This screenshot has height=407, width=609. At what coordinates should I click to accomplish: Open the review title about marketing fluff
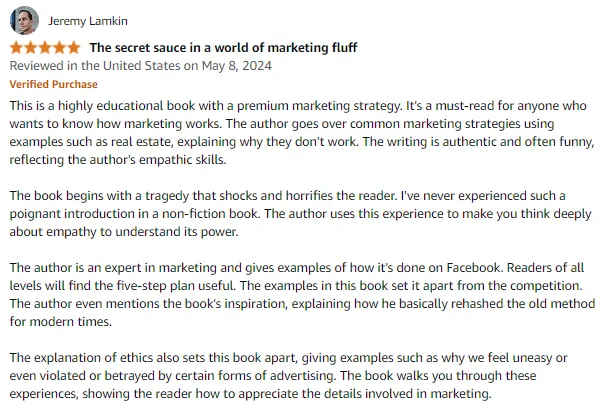point(223,47)
